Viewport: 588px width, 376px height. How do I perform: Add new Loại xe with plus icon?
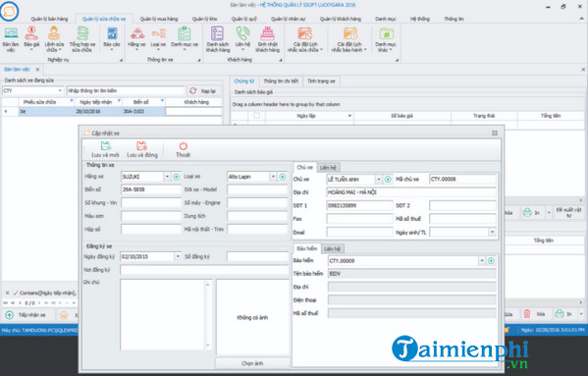(x=283, y=177)
